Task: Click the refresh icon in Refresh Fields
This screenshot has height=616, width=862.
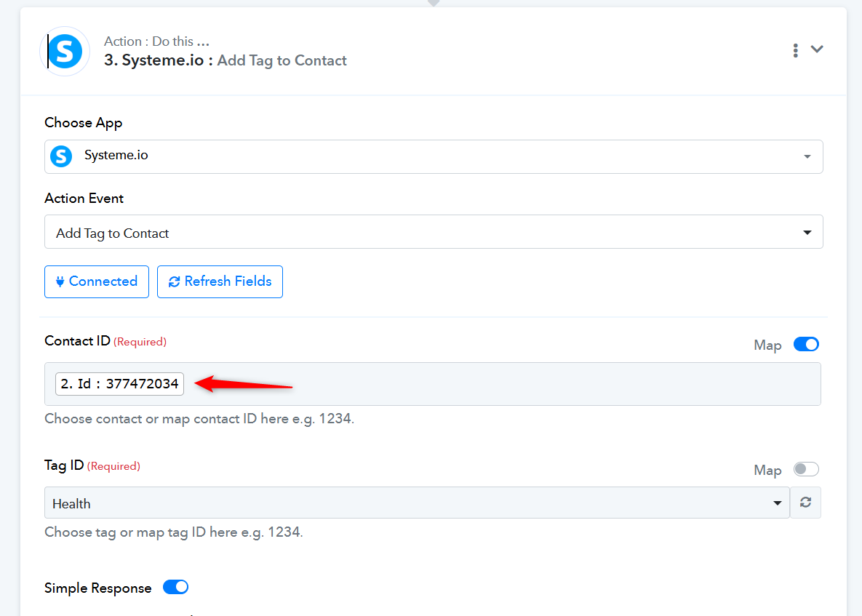Action: [x=174, y=282]
